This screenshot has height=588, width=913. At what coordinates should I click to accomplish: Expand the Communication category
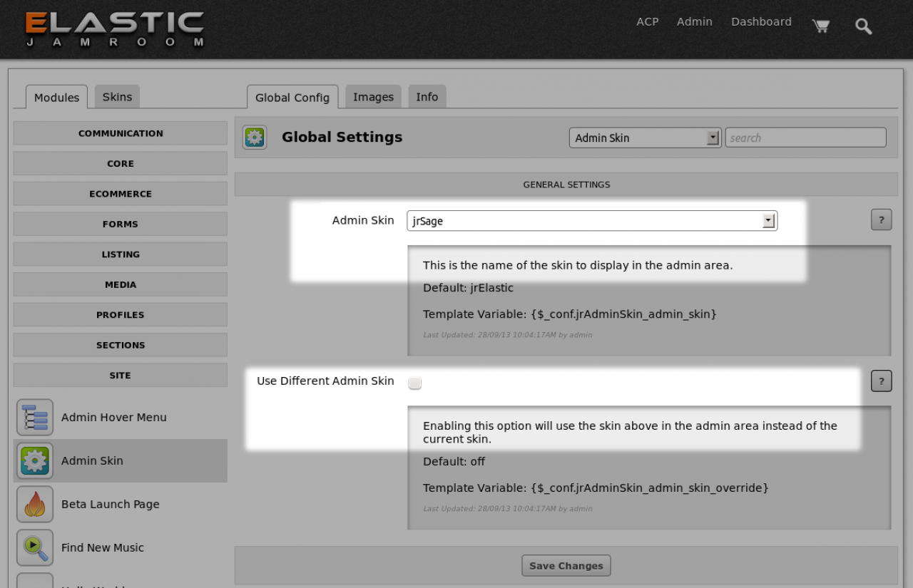point(121,133)
